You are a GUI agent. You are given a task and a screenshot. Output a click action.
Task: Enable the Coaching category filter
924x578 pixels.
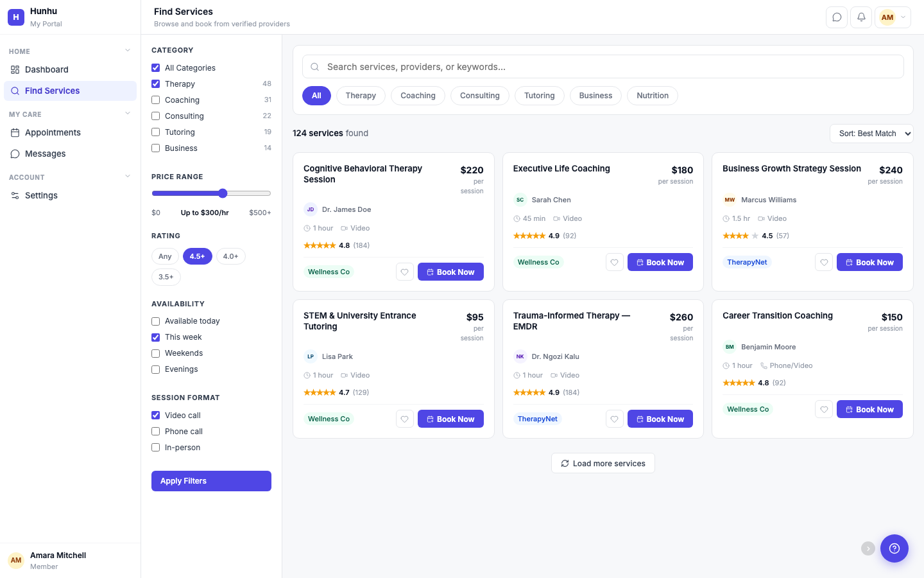(155, 100)
